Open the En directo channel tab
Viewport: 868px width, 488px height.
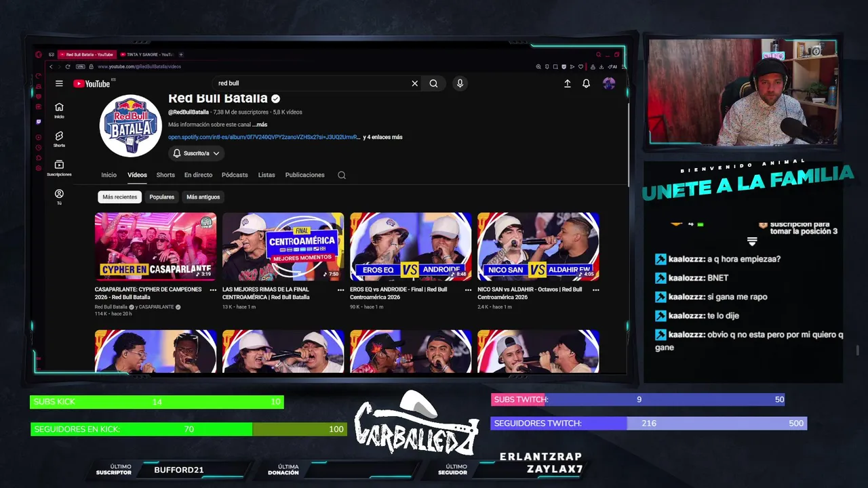[x=198, y=175]
